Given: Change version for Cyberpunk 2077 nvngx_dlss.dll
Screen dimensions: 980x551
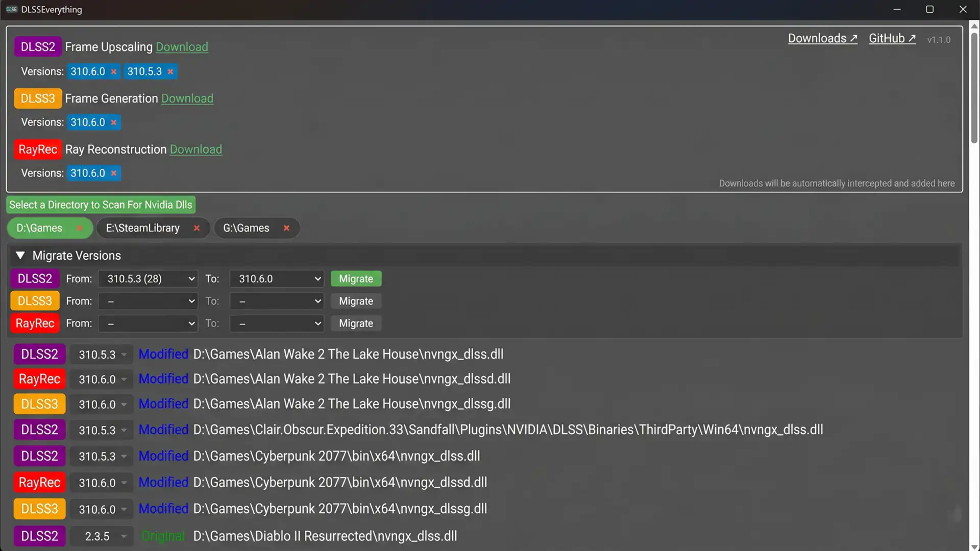Looking at the screenshot, I should pyautogui.click(x=102, y=457).
